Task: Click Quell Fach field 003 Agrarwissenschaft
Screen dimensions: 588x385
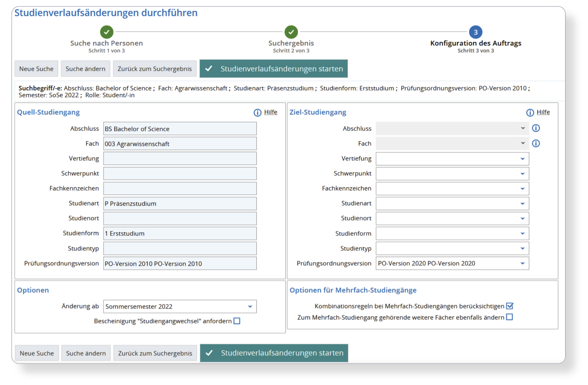Action: (x=180, y=144)
